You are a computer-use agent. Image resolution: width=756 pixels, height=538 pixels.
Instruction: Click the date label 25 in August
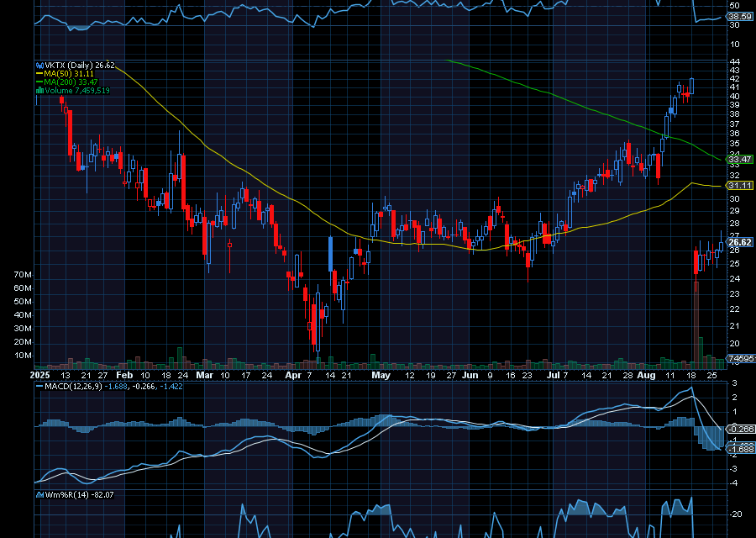[711, 376]
